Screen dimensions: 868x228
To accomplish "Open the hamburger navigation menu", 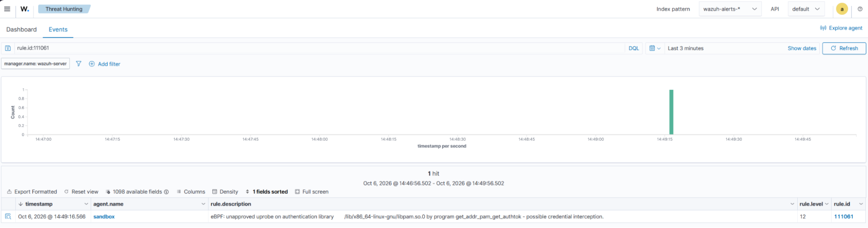I will (x=7, y=9).
